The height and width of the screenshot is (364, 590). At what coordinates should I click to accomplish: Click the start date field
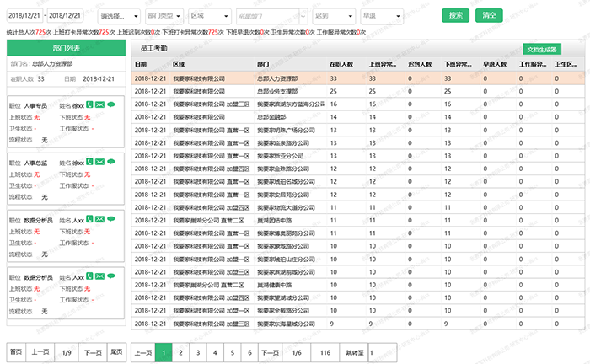[24, 16]
